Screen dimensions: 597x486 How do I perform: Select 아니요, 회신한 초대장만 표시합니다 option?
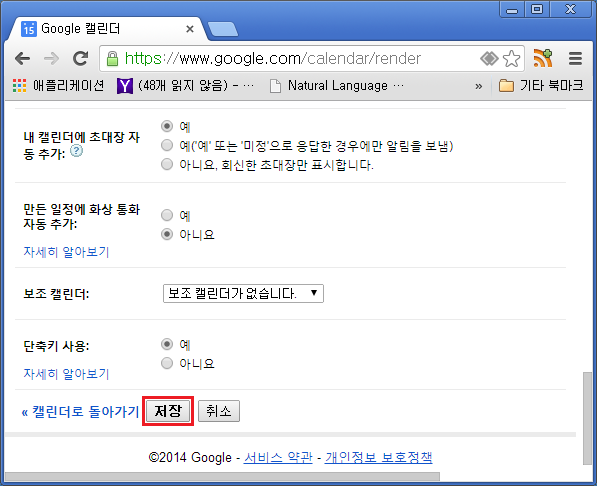[167, 165]
